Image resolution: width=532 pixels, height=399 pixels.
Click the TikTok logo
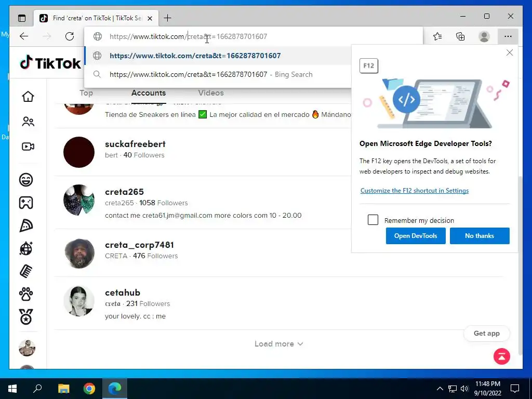click(x=50, y=63)
